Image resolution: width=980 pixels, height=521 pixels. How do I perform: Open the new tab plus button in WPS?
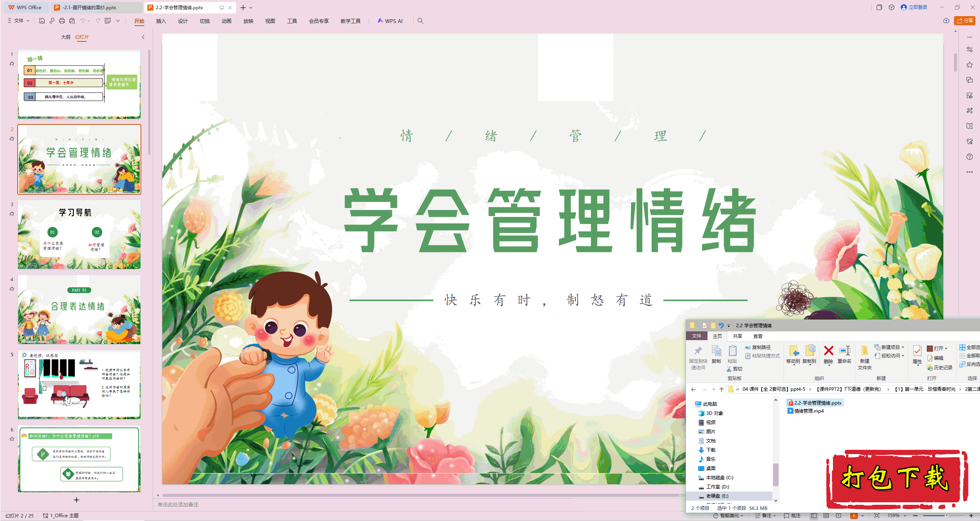(x=243, y=7)
